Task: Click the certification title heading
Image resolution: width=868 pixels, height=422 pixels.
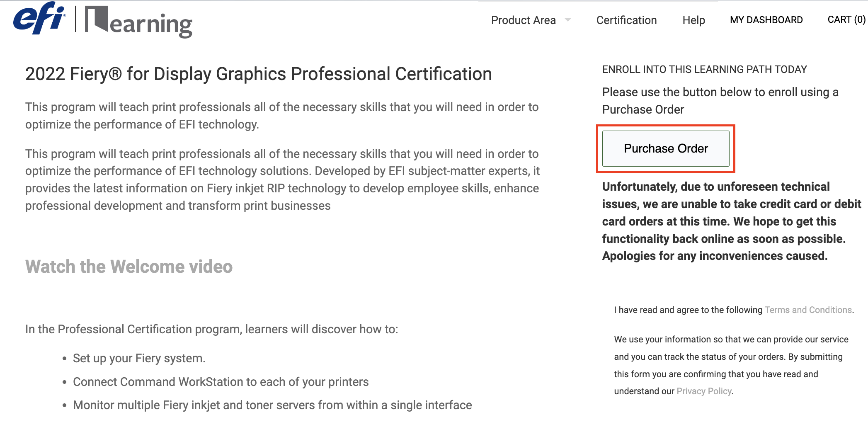Action: (259, 74)
